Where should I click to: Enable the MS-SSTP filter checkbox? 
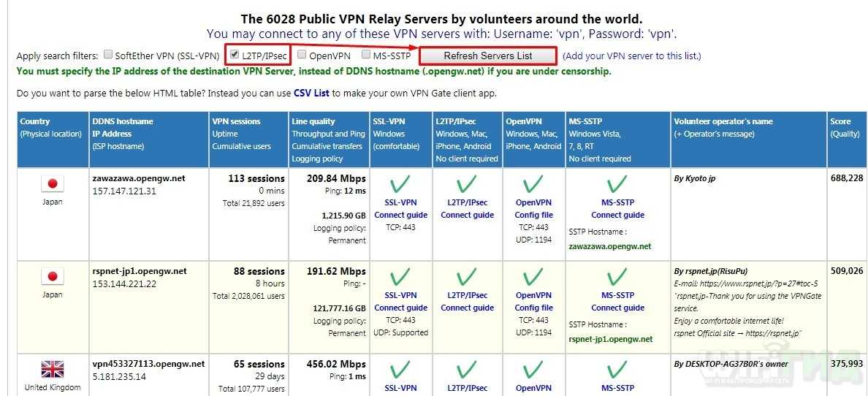coord(365,54)
